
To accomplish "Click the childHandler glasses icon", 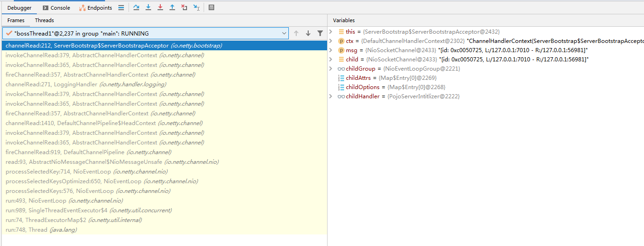I will click(x=341, y=96).
